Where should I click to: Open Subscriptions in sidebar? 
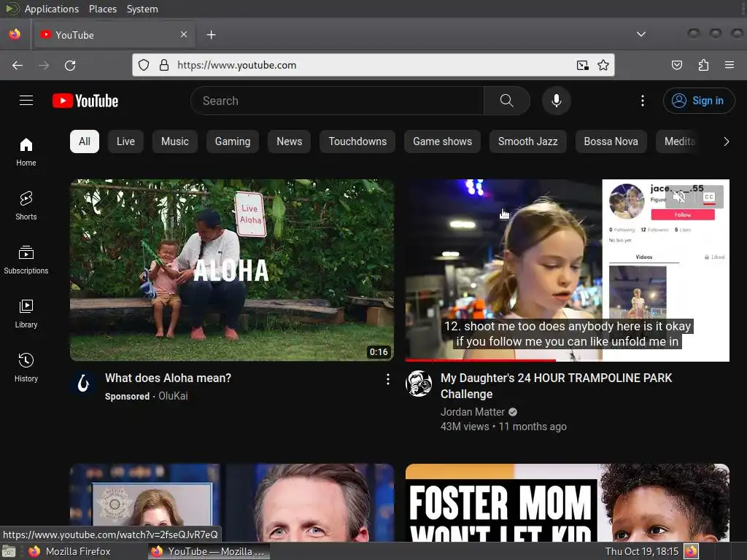26,260
